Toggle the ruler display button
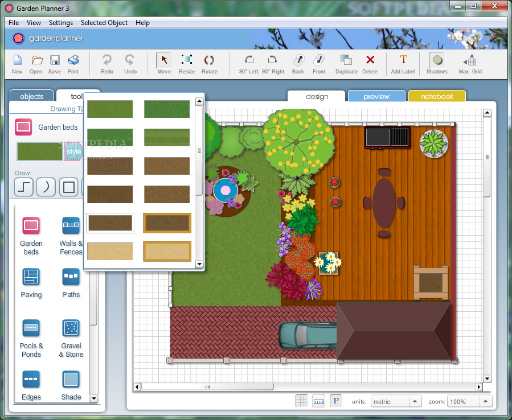512x420 pixels. 318,401
